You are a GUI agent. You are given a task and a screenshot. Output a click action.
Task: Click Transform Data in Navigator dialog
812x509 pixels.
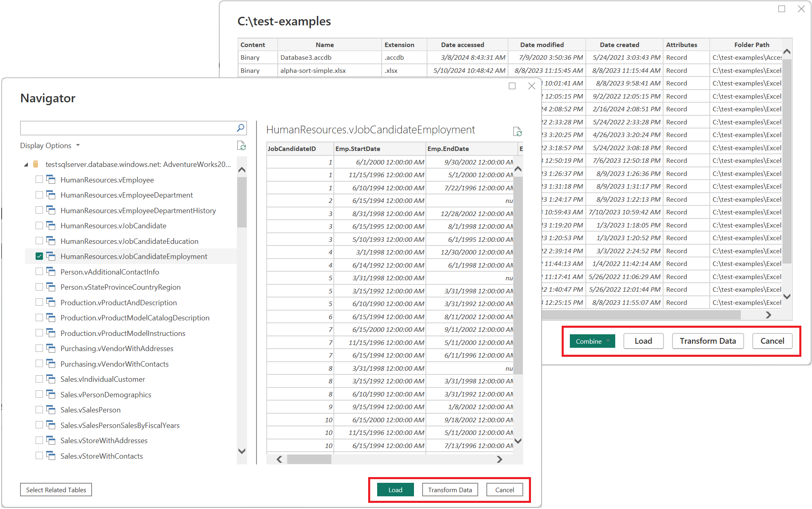pyautogui.click(x=450, y=490)
